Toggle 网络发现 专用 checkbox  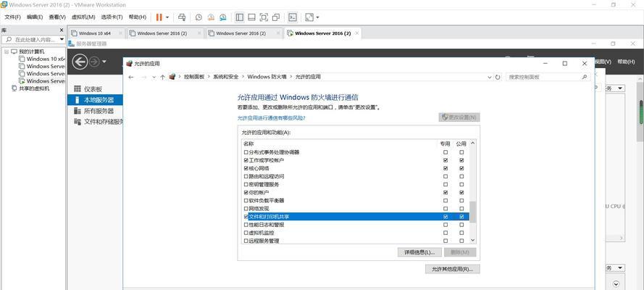[446, 208]
